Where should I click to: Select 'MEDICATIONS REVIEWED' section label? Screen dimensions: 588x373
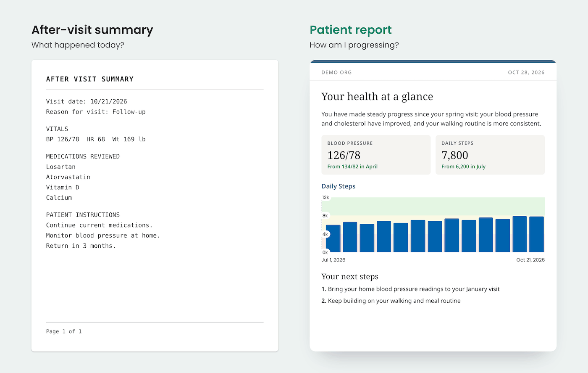click(x=83, y=156)
